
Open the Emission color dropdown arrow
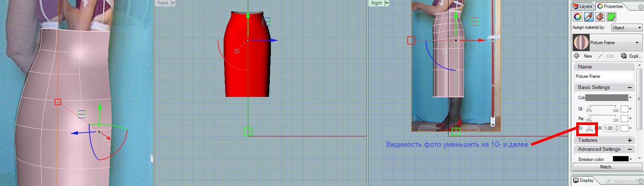631,159
